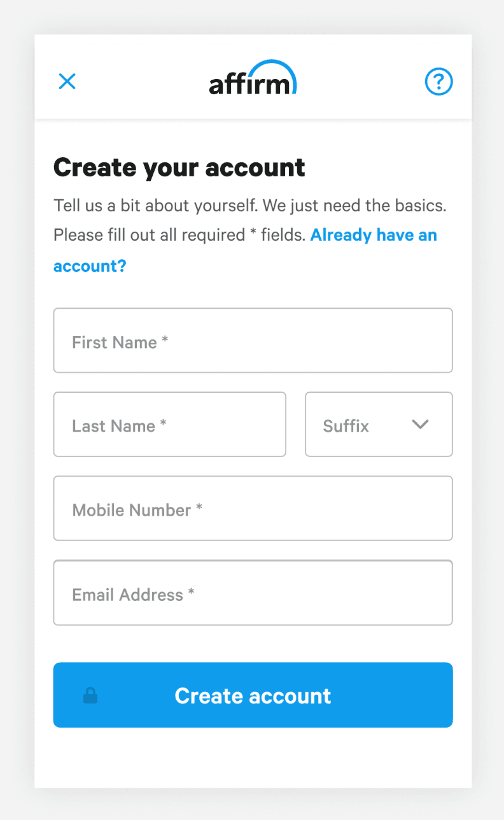Expand the Suffix chevron arrow
The image size is (504, 820).
pyautogui.click(x=420, y=425)
